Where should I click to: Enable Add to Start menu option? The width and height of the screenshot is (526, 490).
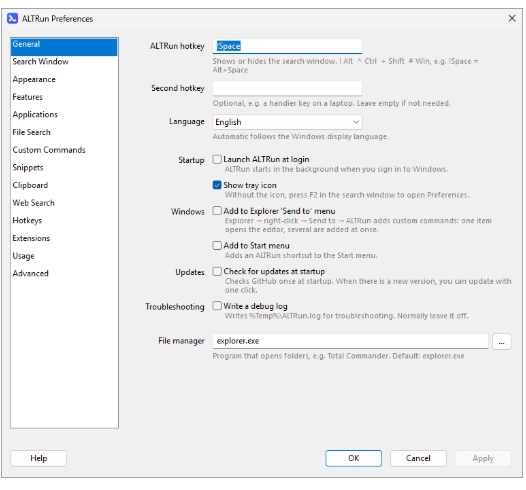tap(217, 246)
